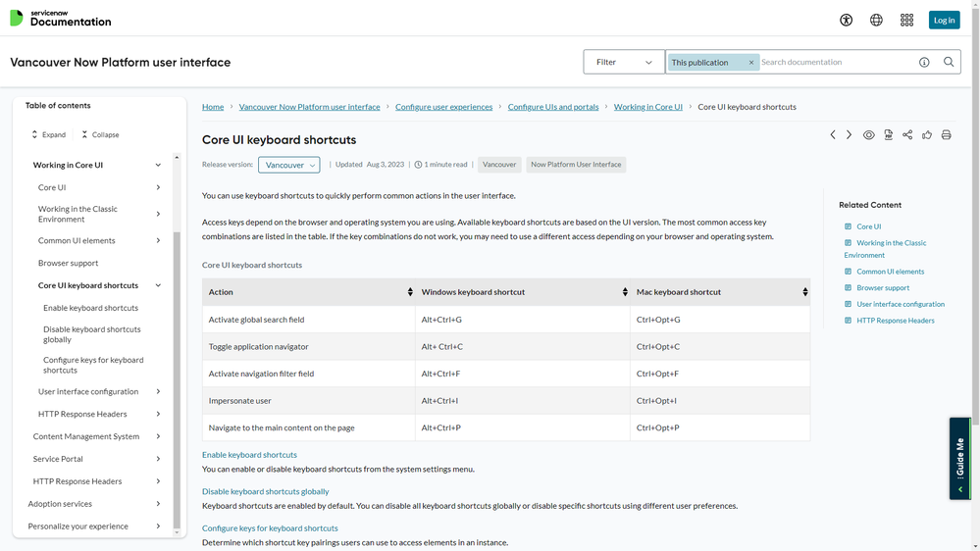The image size is (980, 551).
Task: Open the Filter dropdown
Action: [624, 62]
